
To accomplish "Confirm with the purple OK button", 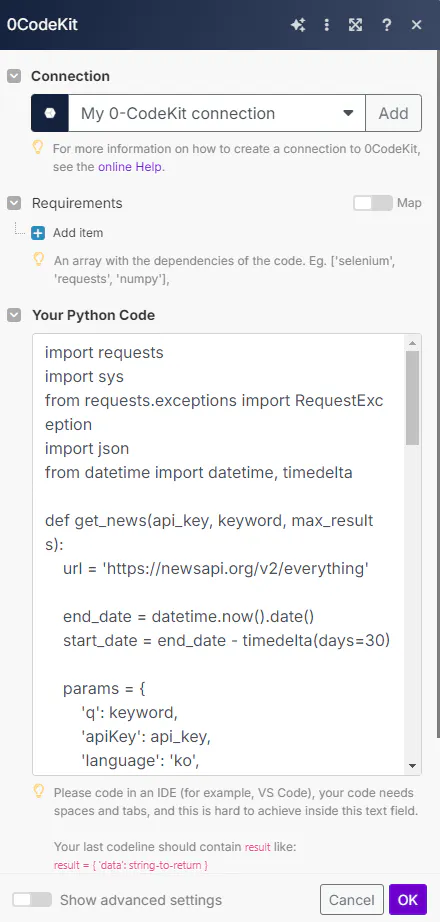I will [408, 900].
